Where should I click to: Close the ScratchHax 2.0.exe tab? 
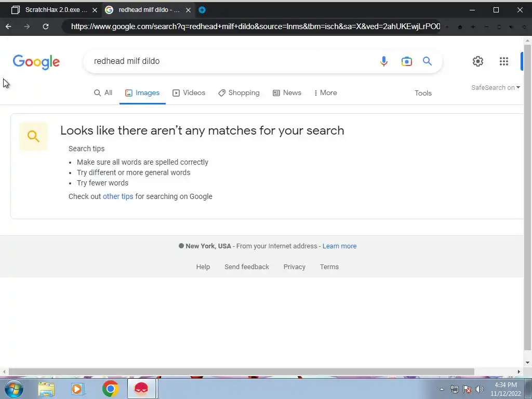click(95, 10)
